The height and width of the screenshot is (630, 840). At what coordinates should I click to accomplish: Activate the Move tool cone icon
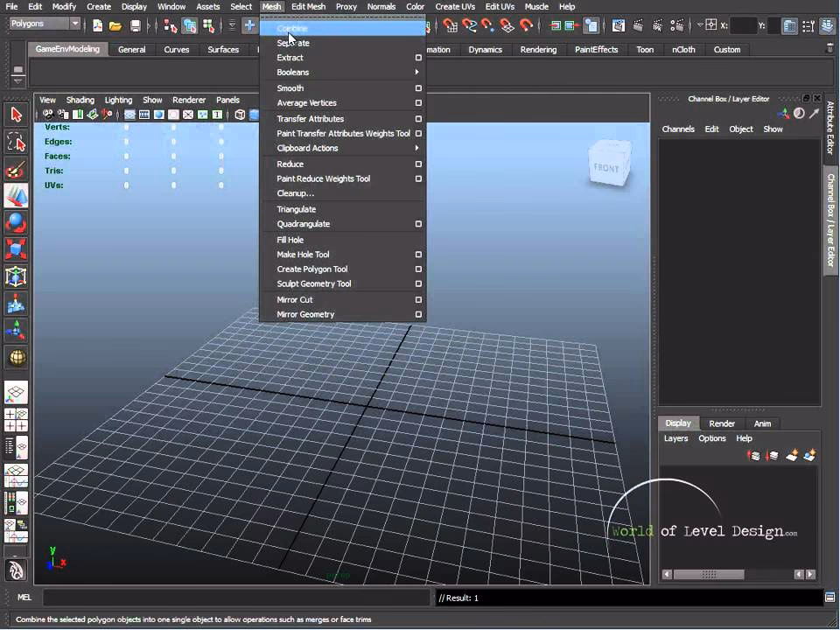click(x=16, y=196)
